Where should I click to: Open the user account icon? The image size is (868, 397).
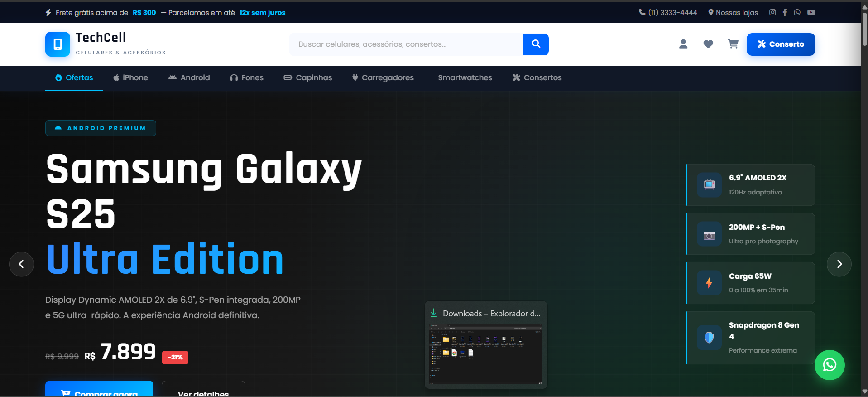(x=683, y=44)
